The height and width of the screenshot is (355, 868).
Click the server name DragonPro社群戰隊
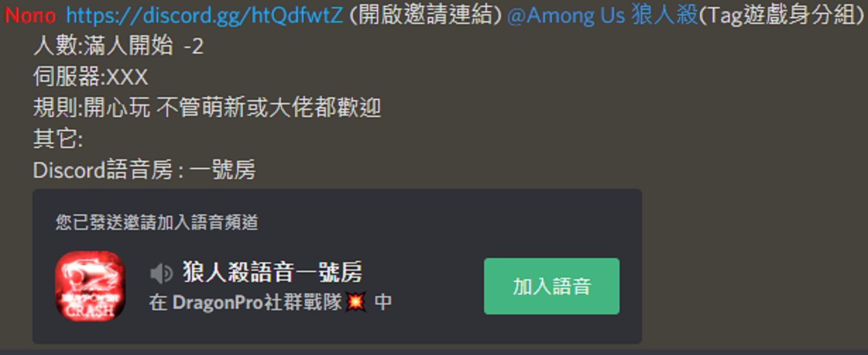coord(257,302)
